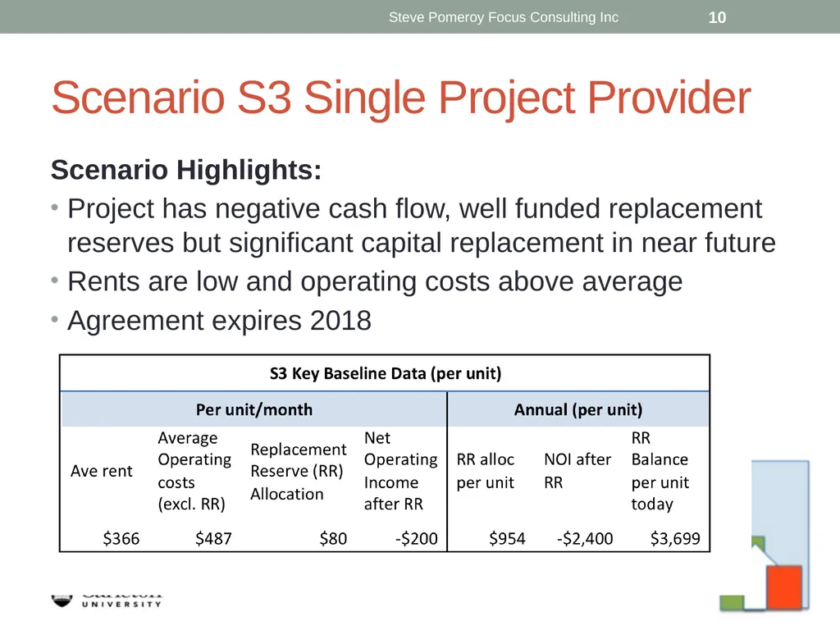Screen dimensions: 840x630
Task: Click the green rectangle beside the orange square
Action: pos(732,603)
